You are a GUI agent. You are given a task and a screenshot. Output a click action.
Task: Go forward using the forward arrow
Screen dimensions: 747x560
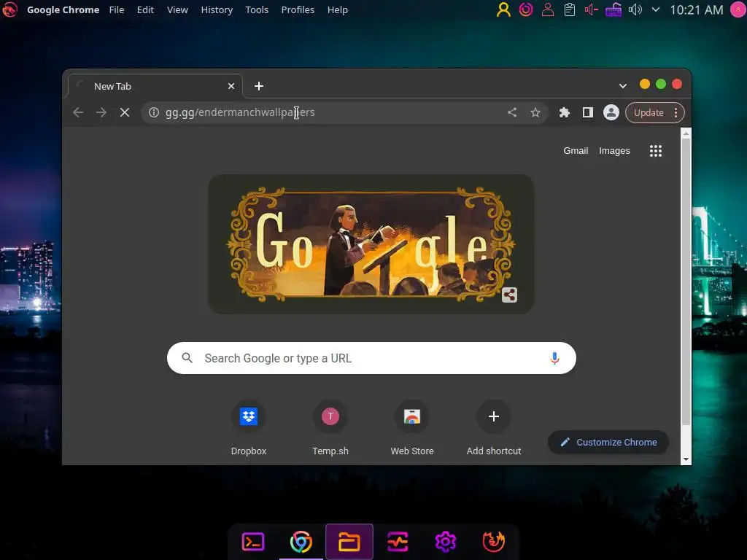tap(101, 112)
